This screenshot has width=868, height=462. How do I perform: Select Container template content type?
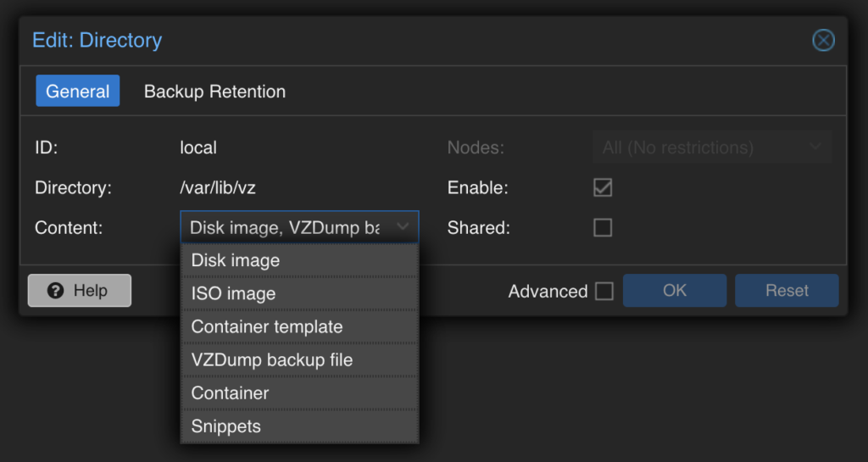click(299, 327)
